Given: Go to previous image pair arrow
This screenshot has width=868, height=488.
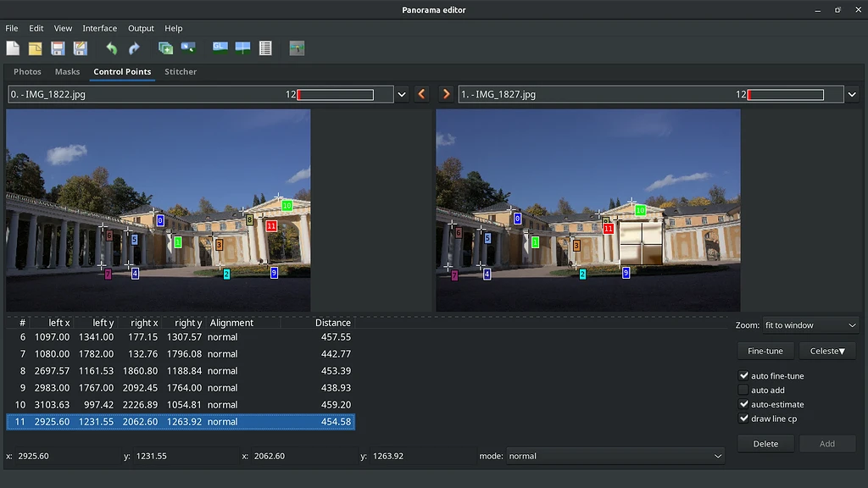Looking at the screenshot, I should [422, 94].
